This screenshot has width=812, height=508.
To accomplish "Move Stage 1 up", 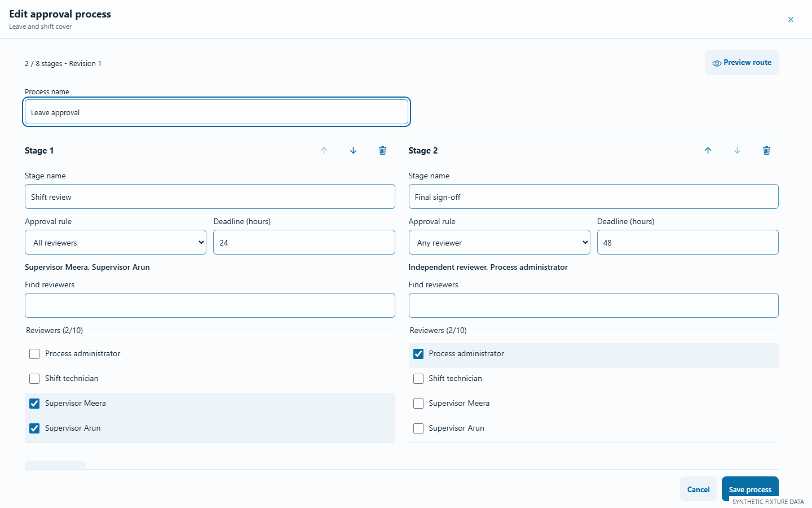I will (x=324, y=151).
